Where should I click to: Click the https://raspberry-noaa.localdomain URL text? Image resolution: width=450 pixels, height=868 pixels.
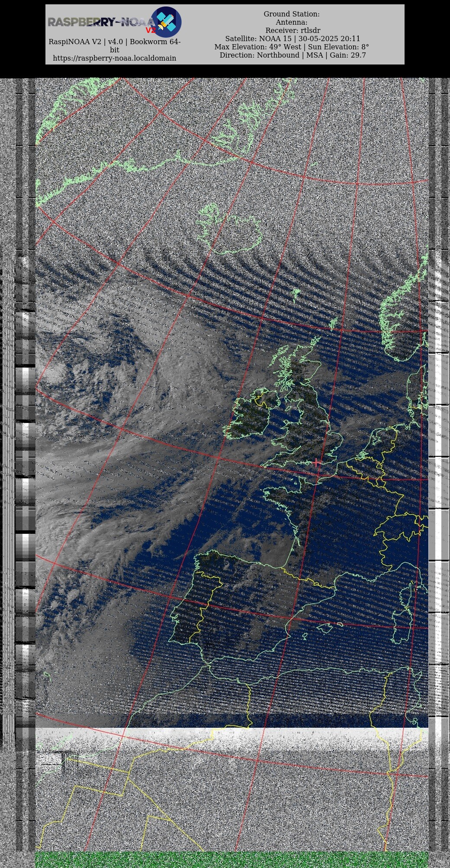(x=115, y=58)
